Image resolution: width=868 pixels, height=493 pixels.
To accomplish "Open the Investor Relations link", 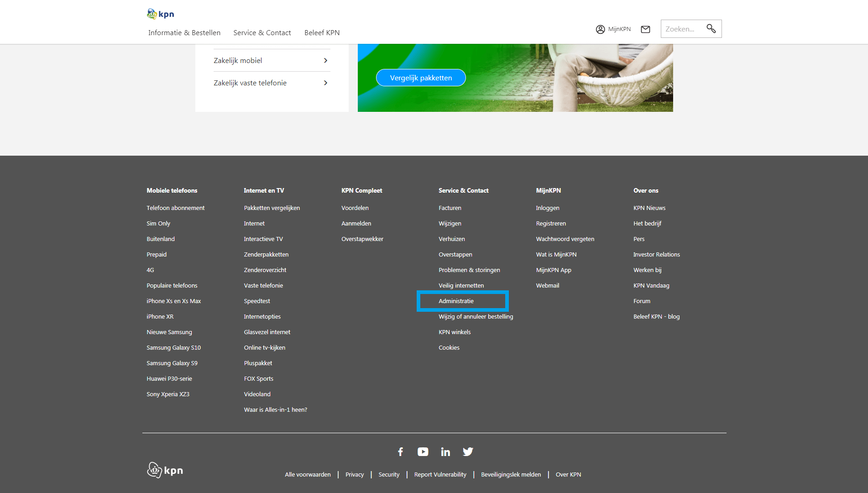I will point(657,254).
